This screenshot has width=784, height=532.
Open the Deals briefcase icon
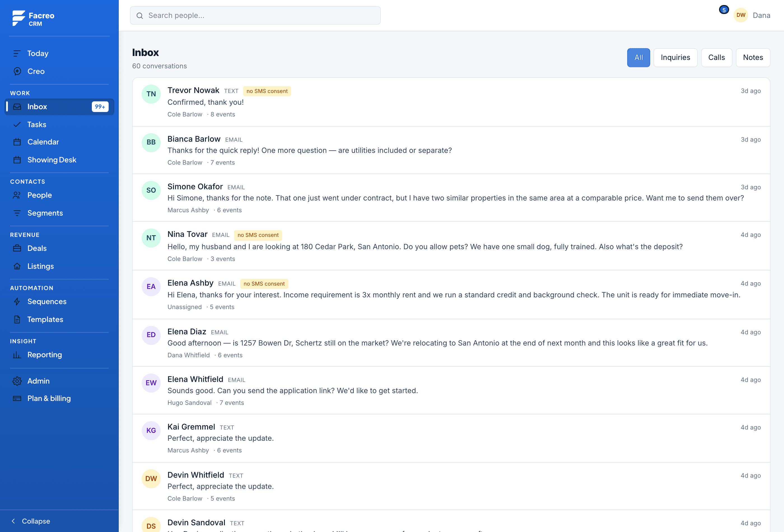point(17,248)
